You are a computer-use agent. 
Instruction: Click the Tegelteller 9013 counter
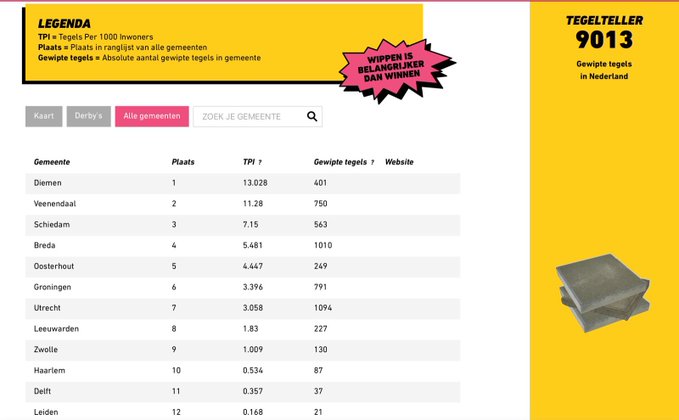[604, 39]
